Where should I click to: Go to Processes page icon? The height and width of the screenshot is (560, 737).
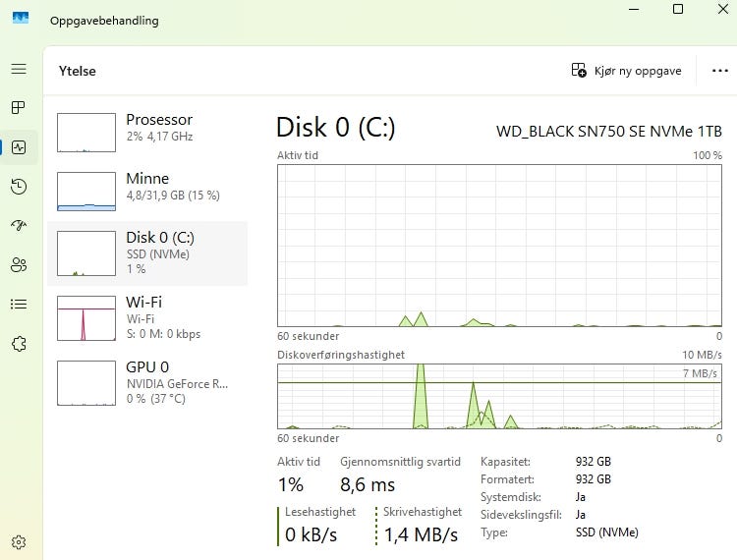[x=19, y=108]
